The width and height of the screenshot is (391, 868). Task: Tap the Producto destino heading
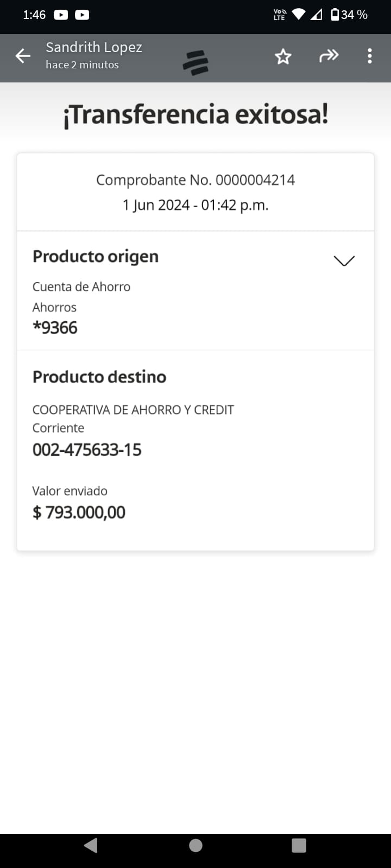pos(99,377)
